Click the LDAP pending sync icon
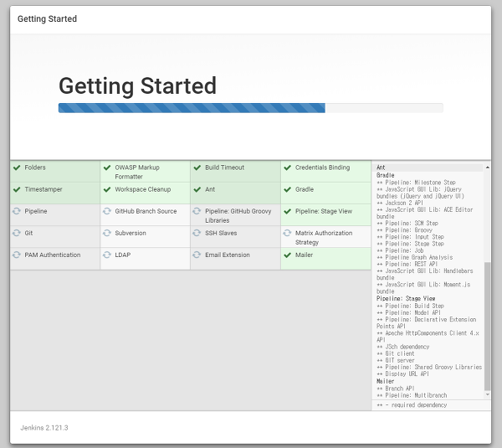This screenshot has width=502, height=448. pyautogui.click(x=107, y=255)
